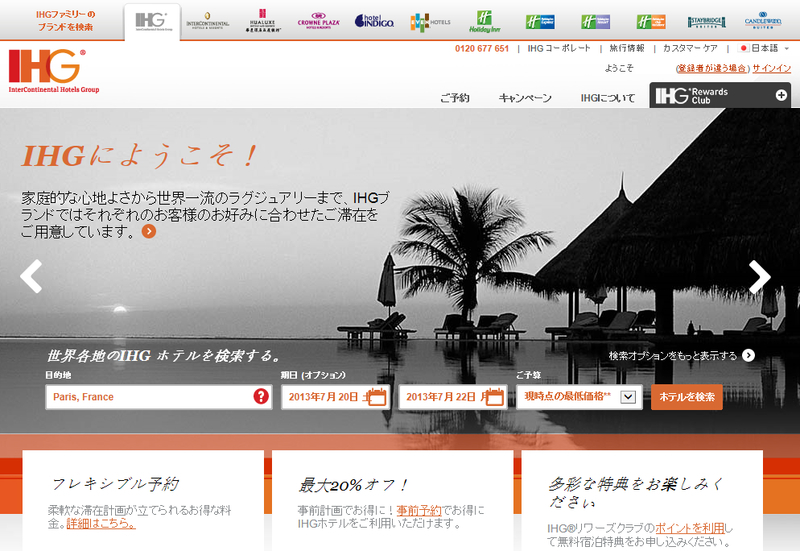Image resolution: width=800 pixels, height=551 pixels.
Task: Click the phone number 0120 677 651
Action: click(482, 48)
